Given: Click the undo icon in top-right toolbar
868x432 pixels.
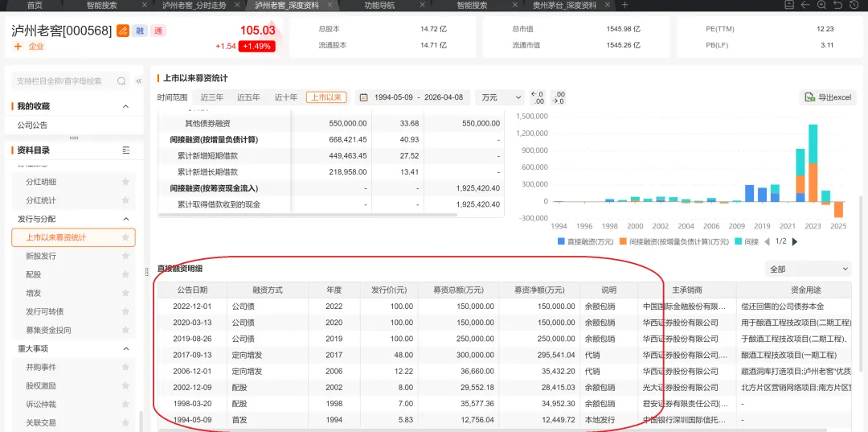Looking at the screenshot, I should [x=837, y=5].
